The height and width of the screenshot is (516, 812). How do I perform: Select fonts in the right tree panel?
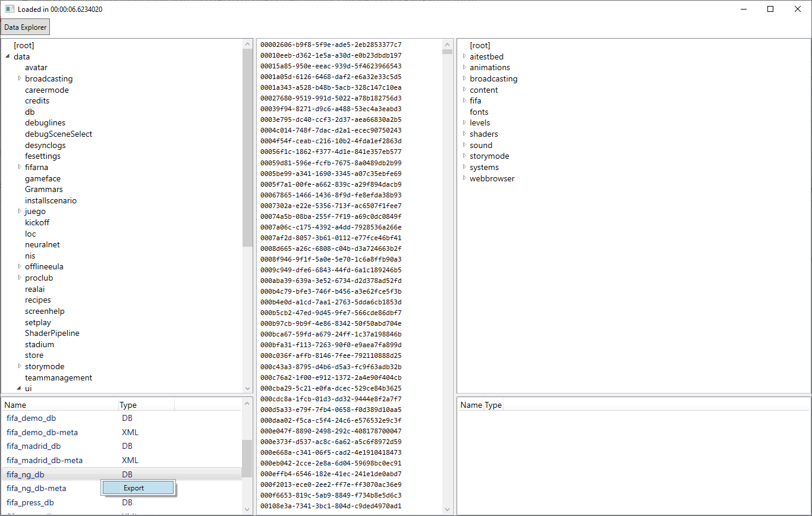tap(479, 112)
